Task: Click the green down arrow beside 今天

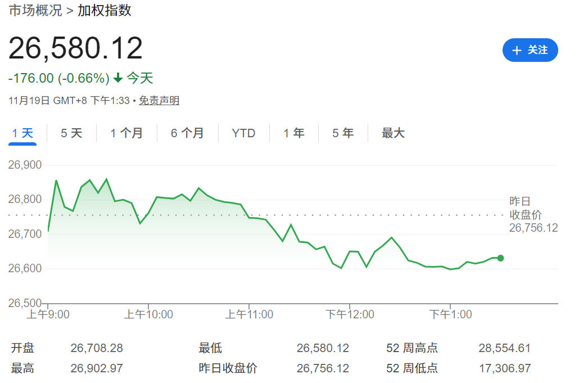Action: click(x=118, y=78)
